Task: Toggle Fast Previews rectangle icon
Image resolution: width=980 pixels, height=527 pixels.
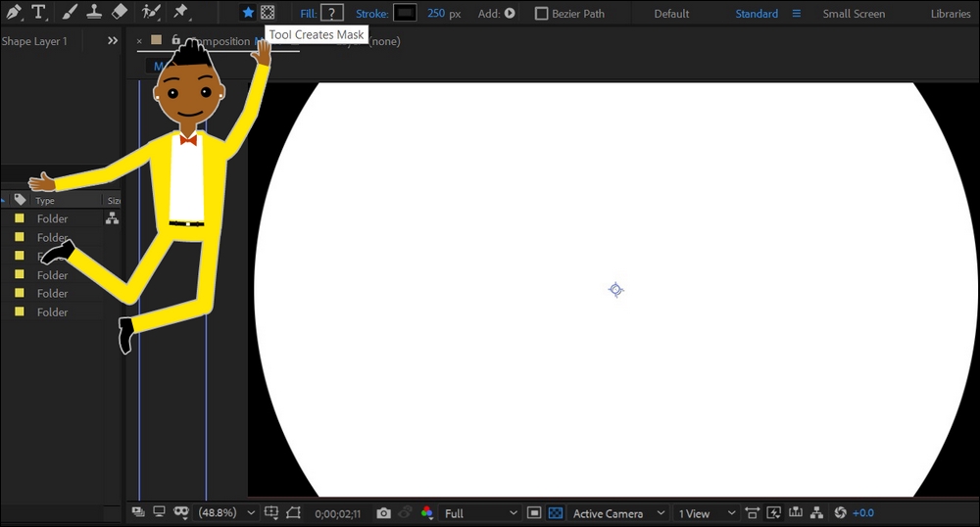Action: [x=534, y=513]
